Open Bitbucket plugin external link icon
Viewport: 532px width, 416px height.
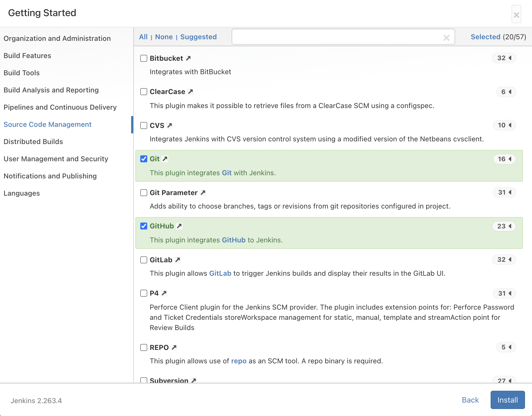[x=188, y=58]
